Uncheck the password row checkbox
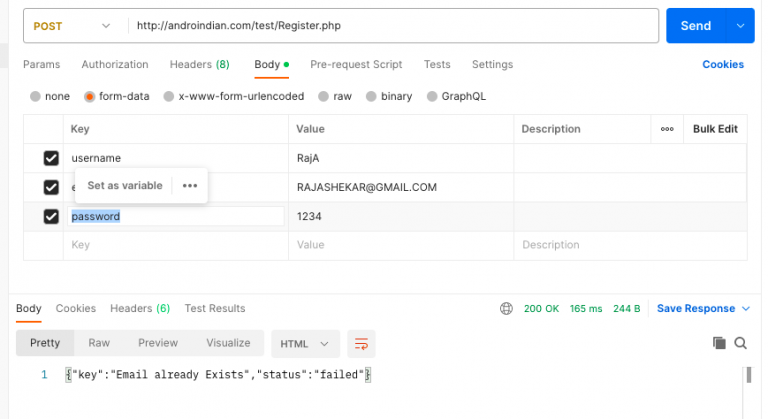Screen dimensions: 768x419 click(x=51, y=216)
